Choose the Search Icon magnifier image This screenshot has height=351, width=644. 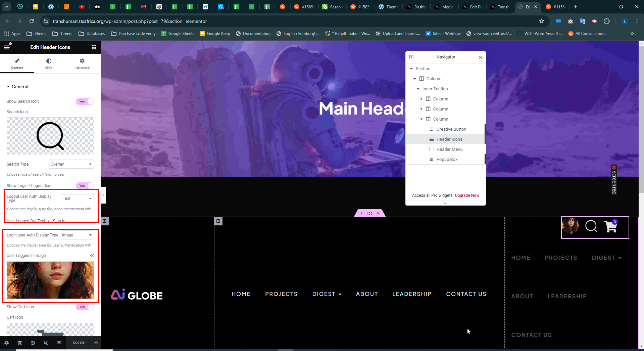50,136
